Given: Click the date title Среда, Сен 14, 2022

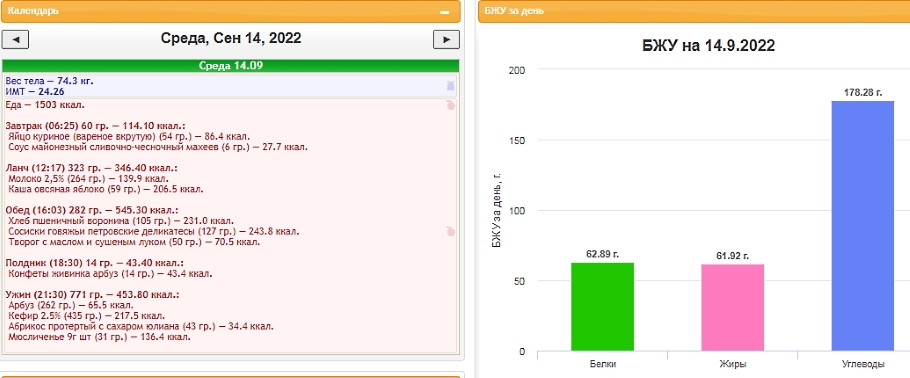Looking at the screenshot, I should [x=231, y=38].
